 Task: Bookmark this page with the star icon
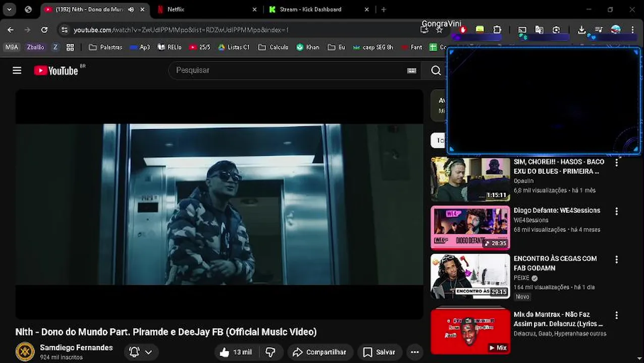440,30
